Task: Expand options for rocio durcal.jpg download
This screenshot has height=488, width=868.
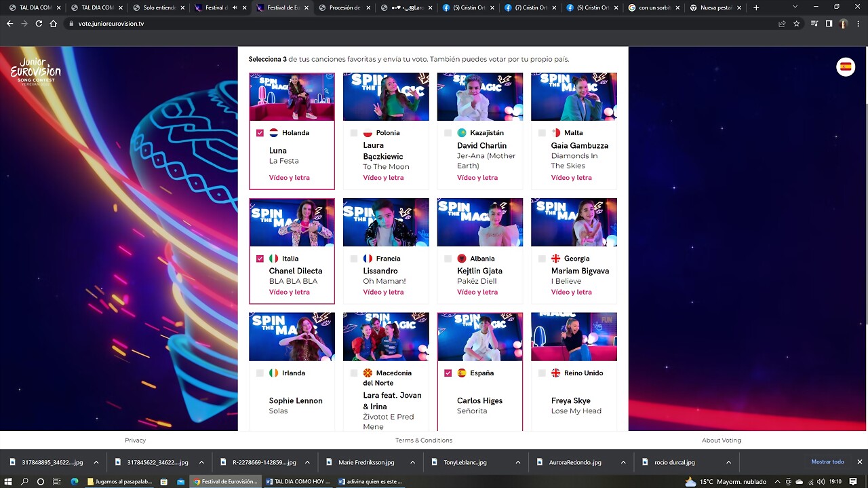Action: [x=728, y=462]
